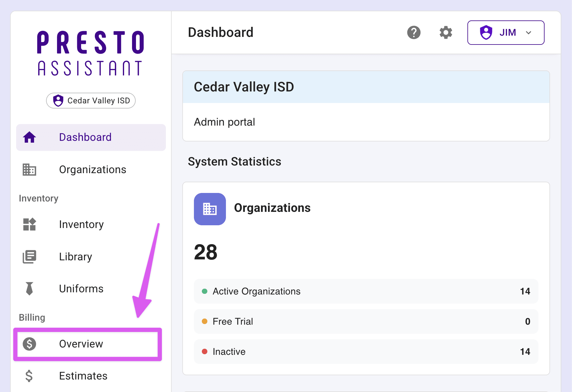
Task: Expand the JIM account dropdown
Action: tap(529, 33)
